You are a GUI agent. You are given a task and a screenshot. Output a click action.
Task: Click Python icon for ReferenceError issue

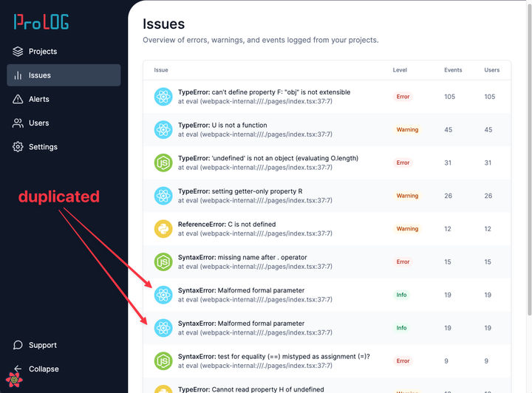tap(163, 229)
